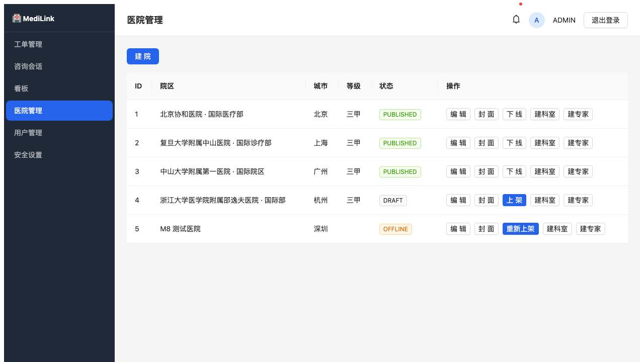Screen dimensions: 644x362
Task: Click 建科室 for 北京协和医院
Action: pos(545,114)
